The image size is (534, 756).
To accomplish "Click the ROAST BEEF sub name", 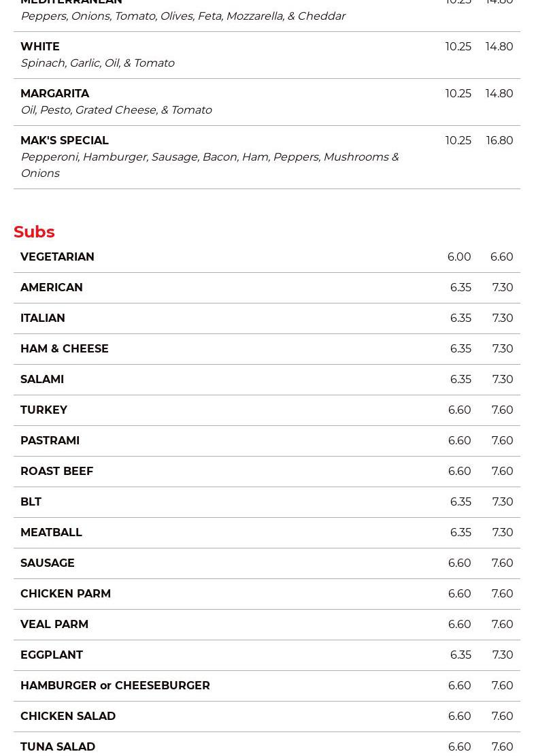I will (56, 471).
